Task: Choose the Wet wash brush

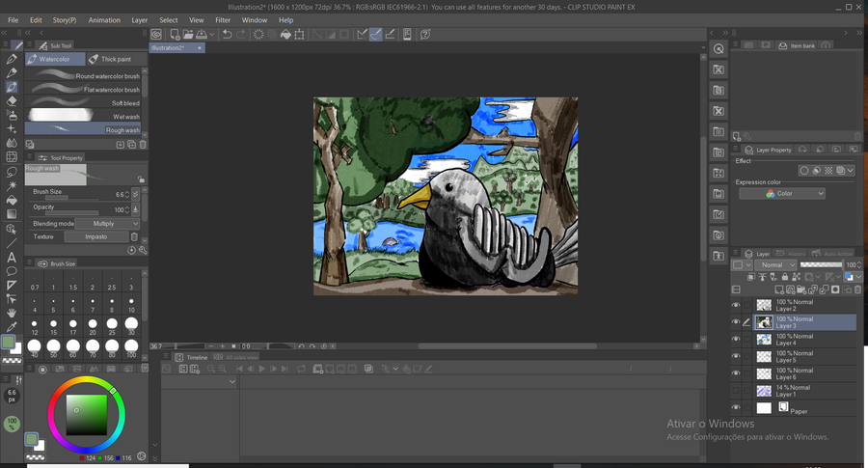Action: [83, 117]
